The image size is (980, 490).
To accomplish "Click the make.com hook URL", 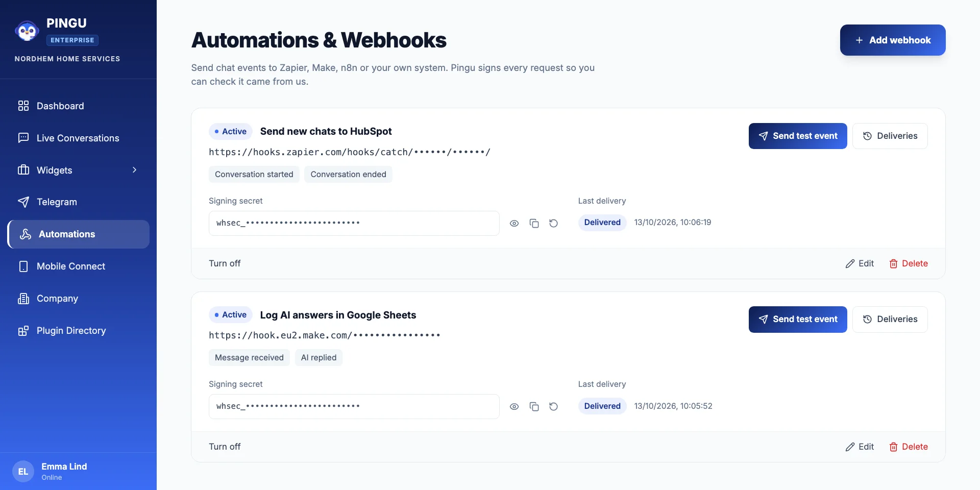I will point(325,335).
